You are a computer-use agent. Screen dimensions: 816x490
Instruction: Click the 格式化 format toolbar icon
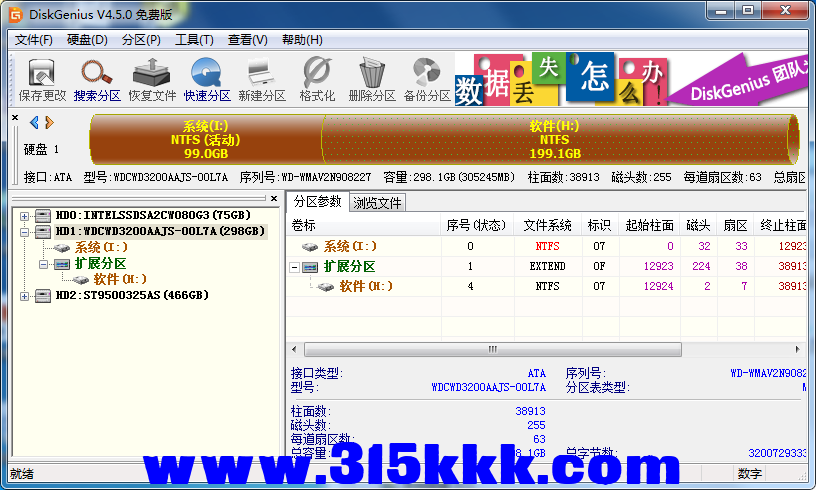point(317,79)
